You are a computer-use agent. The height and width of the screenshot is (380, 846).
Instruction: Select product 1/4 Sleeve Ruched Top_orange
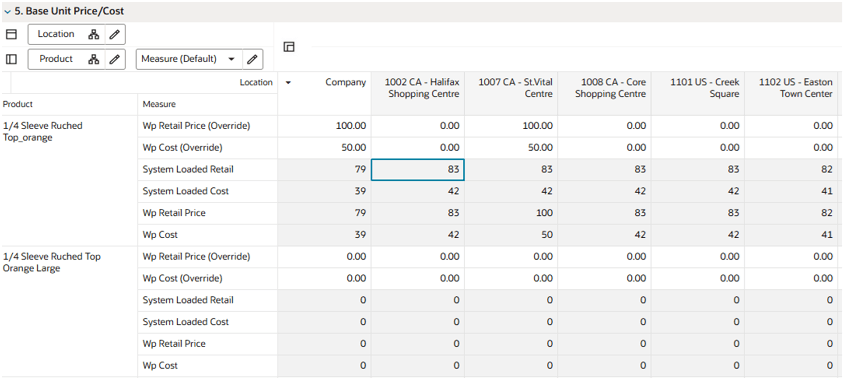[x=43, y=132]
